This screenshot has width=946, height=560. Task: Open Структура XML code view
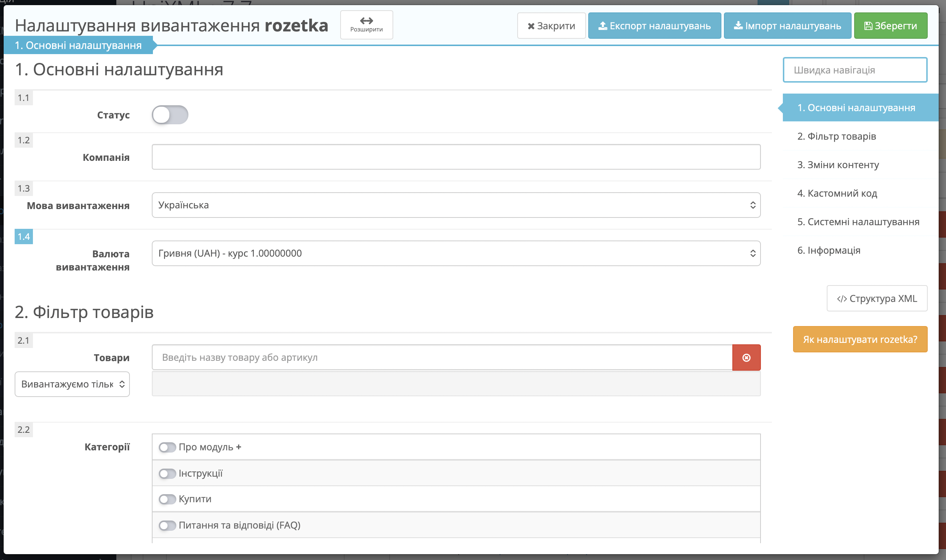877,299
